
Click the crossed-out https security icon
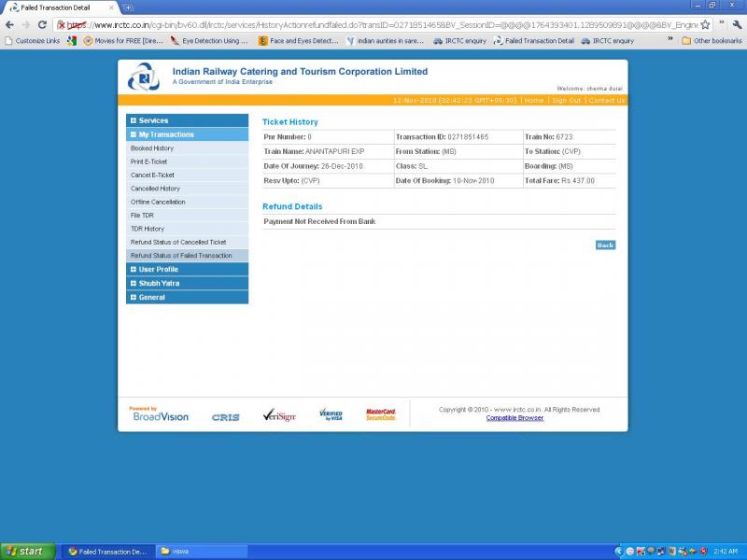[61, 25]
